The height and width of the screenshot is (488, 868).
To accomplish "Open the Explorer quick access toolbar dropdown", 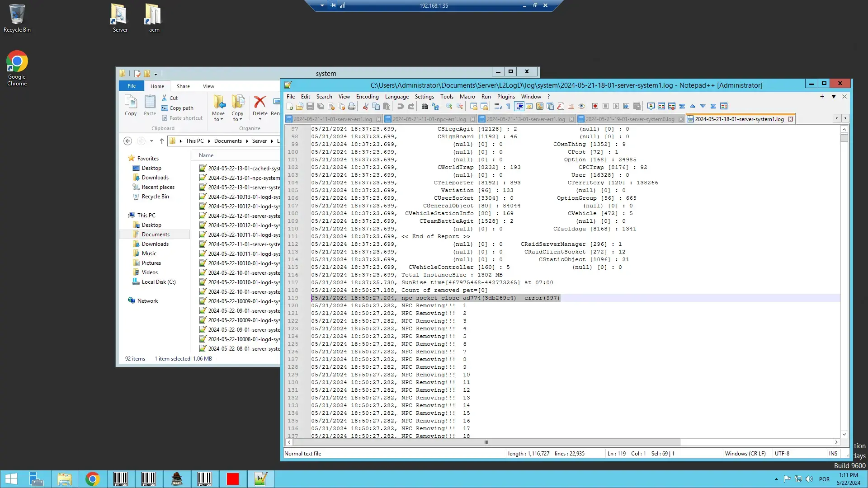I will click(x=156, y=74).
